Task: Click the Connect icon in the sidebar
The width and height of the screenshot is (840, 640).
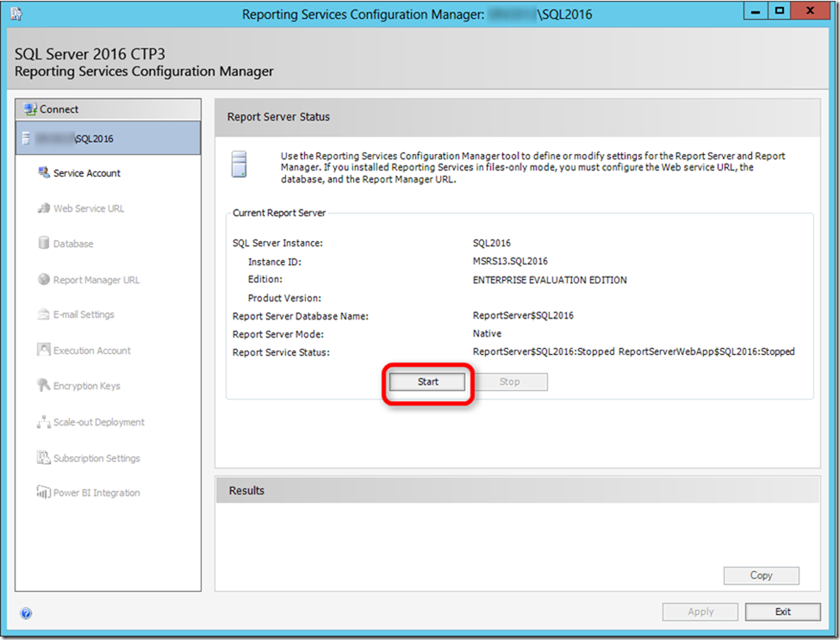Action: tap(30, 109)
